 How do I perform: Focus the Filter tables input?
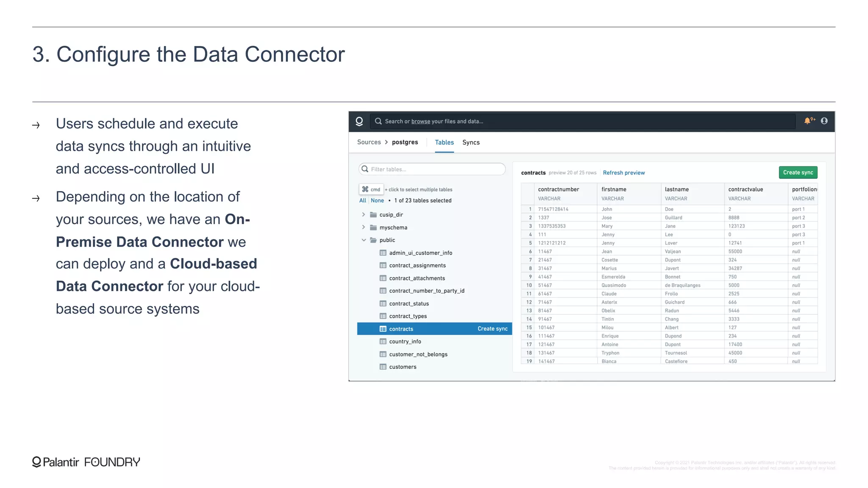(x=432, y=169)
